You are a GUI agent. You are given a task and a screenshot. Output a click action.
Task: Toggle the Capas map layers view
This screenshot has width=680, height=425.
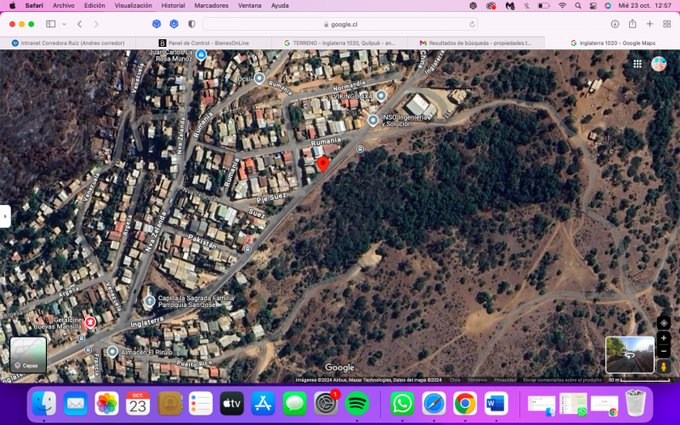pos(28,354)
